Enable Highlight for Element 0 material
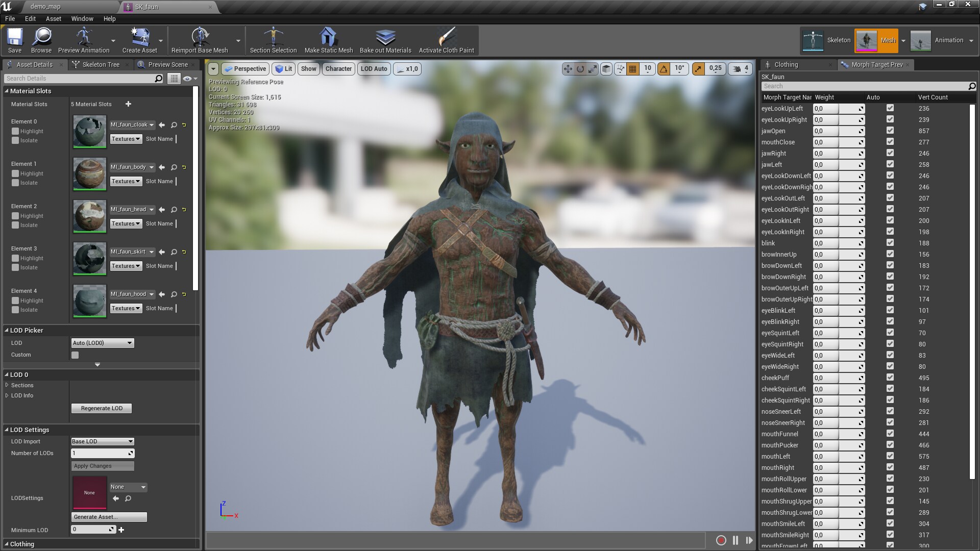Screen dimensions: 980x551 [x=15, y=131]
